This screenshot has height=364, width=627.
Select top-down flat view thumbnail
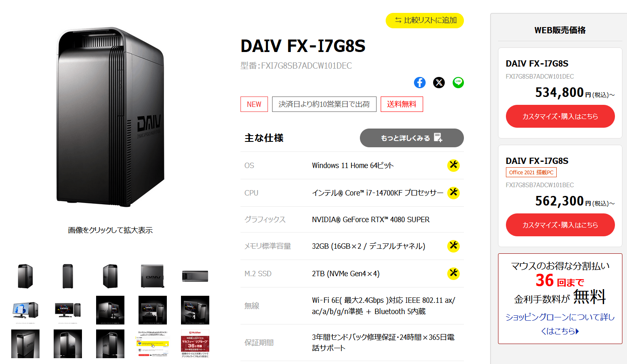click(195, 276)
